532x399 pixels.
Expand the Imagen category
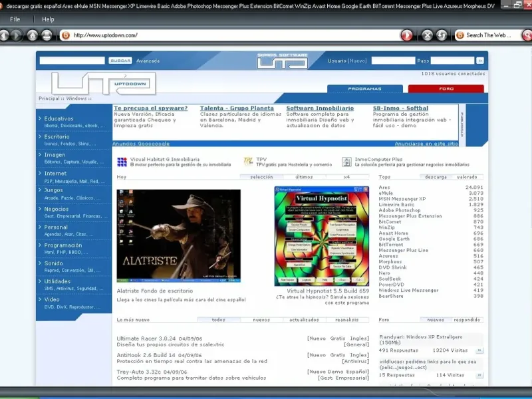(x=55, y=155)
